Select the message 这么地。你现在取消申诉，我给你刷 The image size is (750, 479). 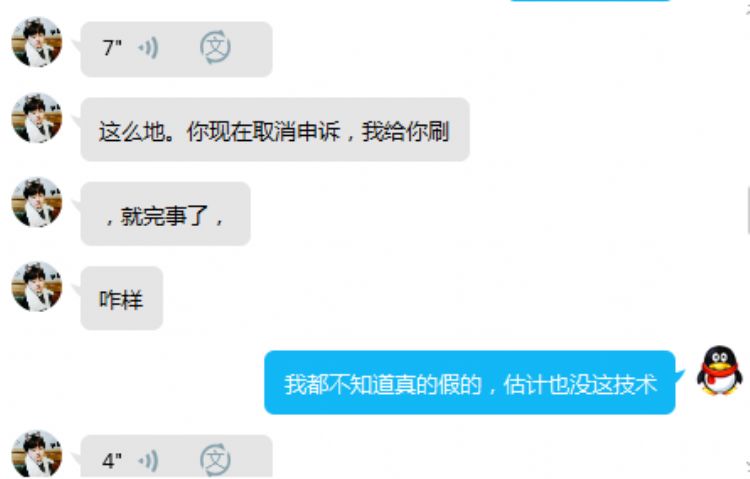275,130
